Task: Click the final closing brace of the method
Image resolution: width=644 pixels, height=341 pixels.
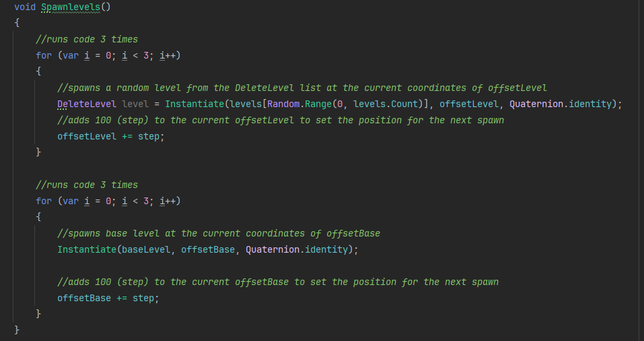Action: (x=17, y=330)
